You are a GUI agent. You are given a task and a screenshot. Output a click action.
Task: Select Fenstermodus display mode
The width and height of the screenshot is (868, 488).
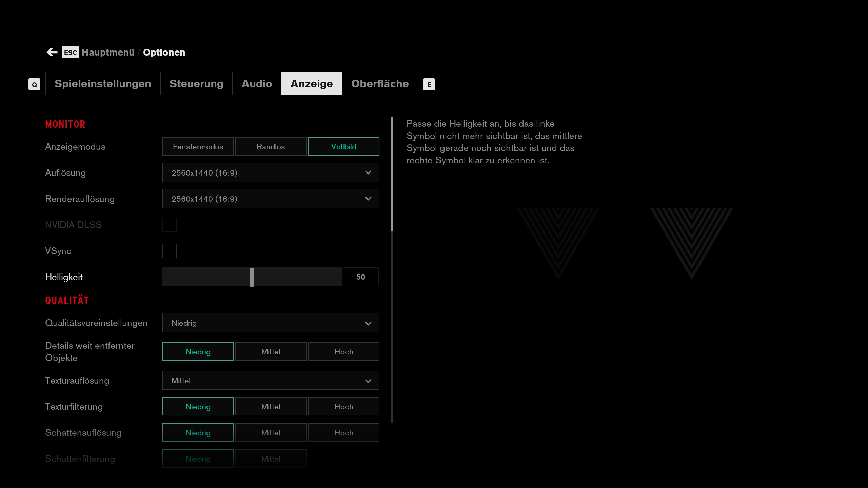click(x=198, y=147)
